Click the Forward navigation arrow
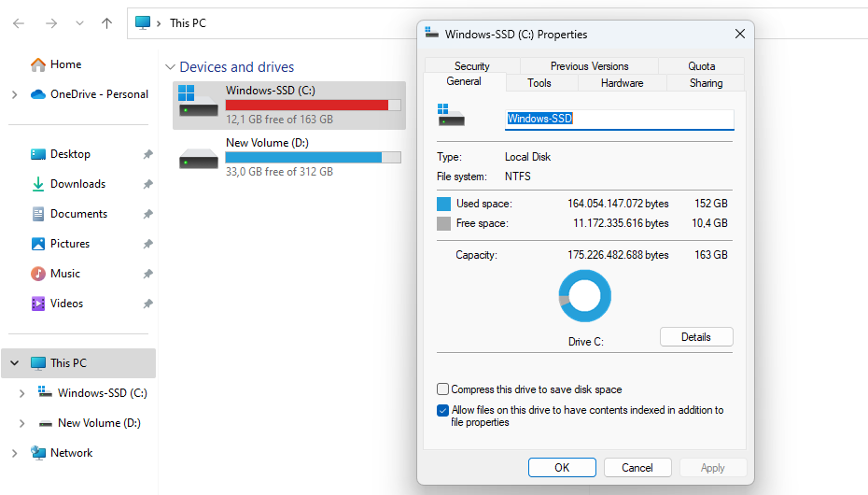This screenshot has height=495, width=868. [x=51, y=23]
